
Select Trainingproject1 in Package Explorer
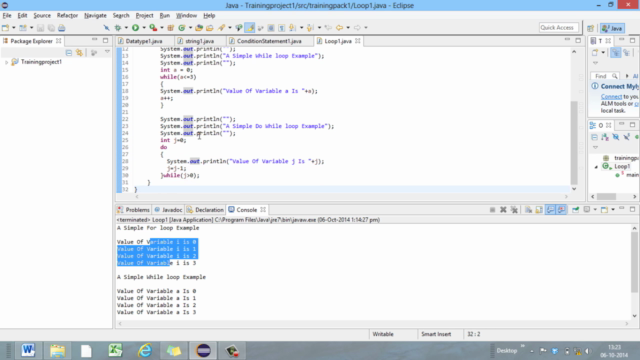41,62
